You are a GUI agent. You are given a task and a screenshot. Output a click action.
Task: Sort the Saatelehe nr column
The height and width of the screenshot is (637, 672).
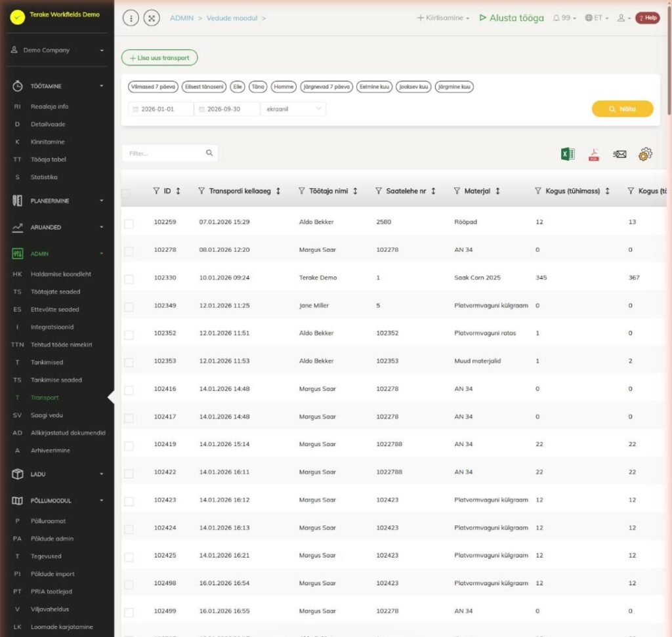[x=433, y=191]
